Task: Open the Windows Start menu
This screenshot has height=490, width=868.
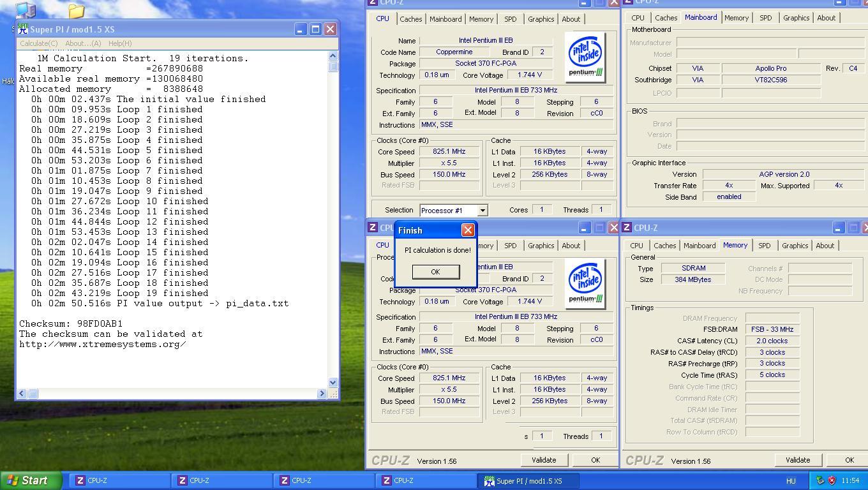Action: [x=31, y=480]
